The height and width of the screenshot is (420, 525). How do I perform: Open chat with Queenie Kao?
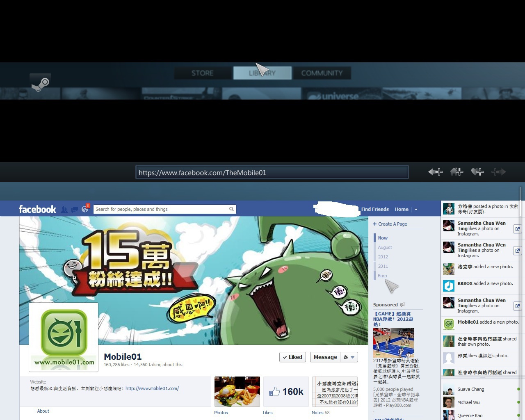482,415
